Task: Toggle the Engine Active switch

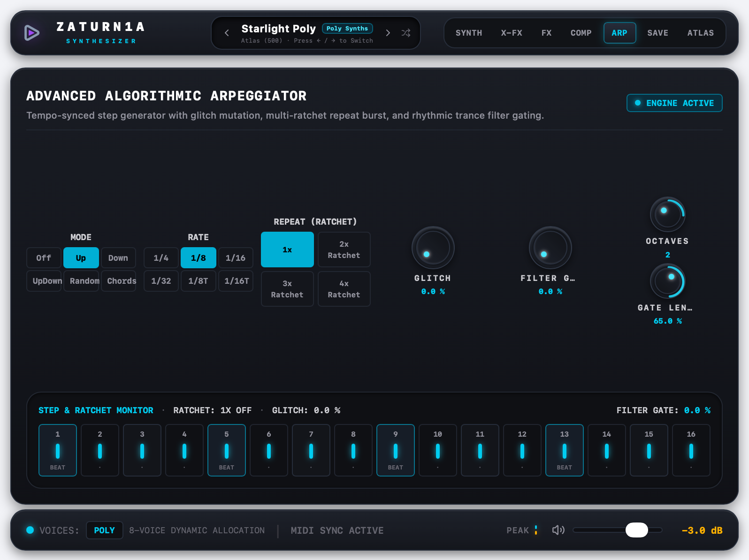Action: click(x=674, y=103)
